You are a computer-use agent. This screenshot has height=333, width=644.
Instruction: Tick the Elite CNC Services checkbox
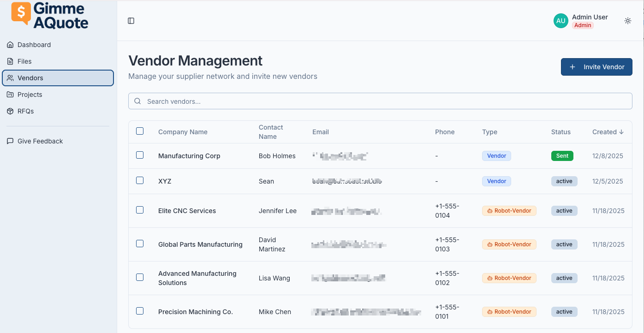point(140,210)
